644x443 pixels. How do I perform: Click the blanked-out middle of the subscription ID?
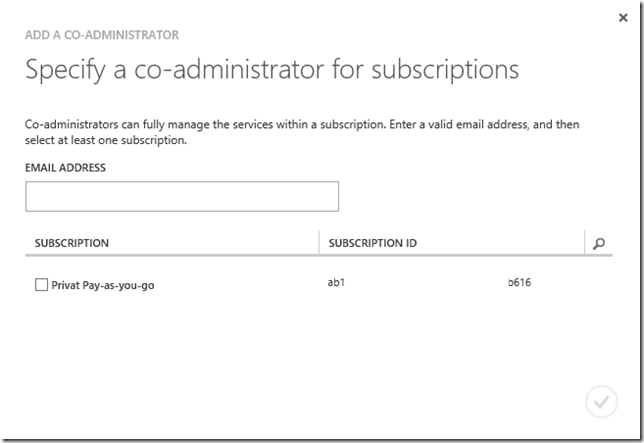click(425, 283)
